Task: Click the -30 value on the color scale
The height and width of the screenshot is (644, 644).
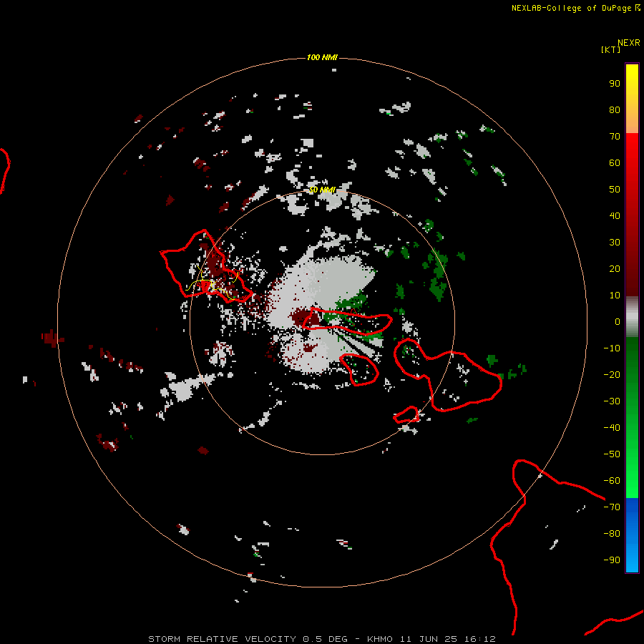Action: pos(612,401)
